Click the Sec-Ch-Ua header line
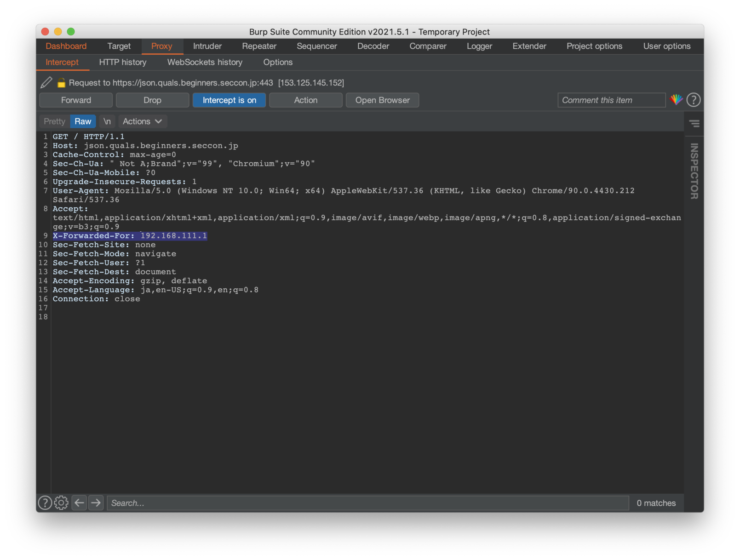Screen dimensions: 740x560 pos(184,164)
